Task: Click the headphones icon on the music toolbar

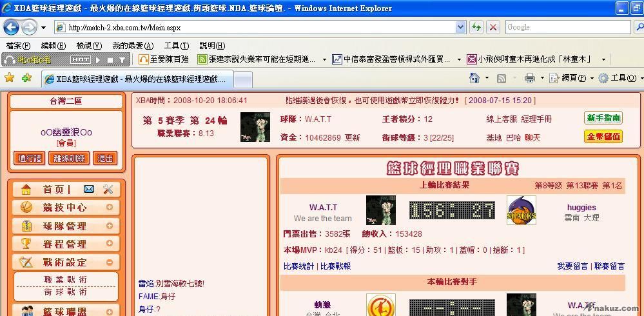Action: click(x=10, y=60)
